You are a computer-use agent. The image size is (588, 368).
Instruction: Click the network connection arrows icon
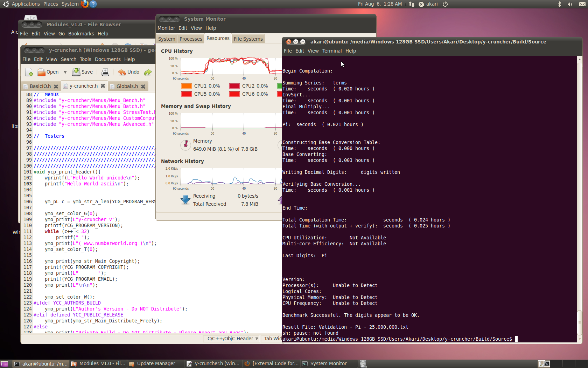pyautogui.click(x=412, y=4)
